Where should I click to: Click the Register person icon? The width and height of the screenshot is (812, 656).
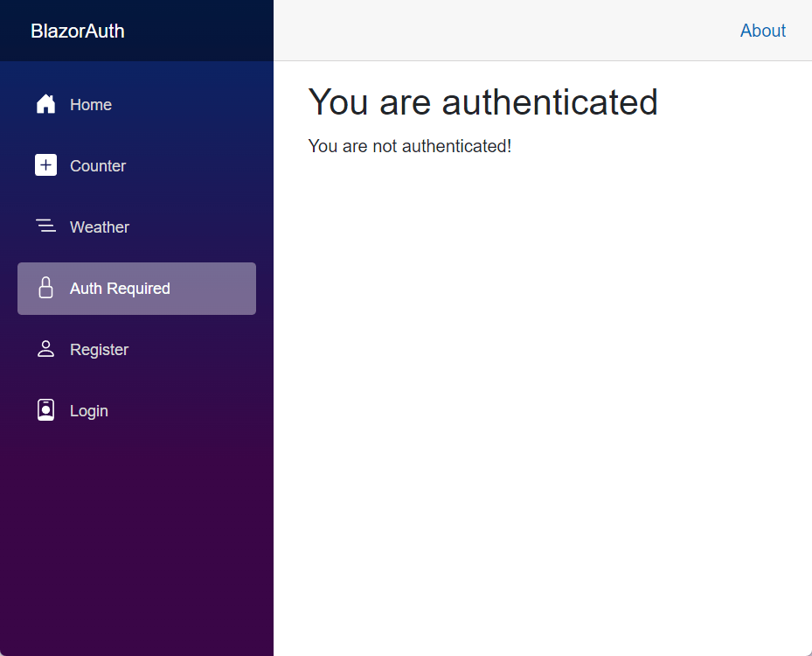pos(45,349)
